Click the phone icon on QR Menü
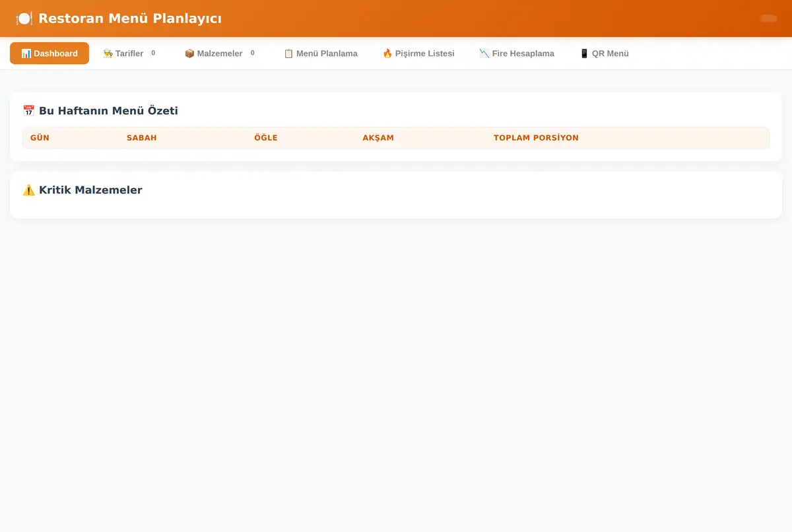Viewport: 792px width, 532px height. (584, 53)
